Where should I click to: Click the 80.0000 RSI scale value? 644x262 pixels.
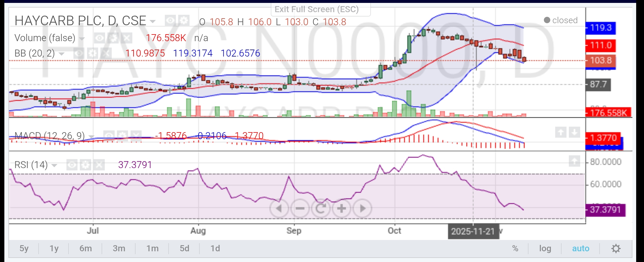coord(606,162)
